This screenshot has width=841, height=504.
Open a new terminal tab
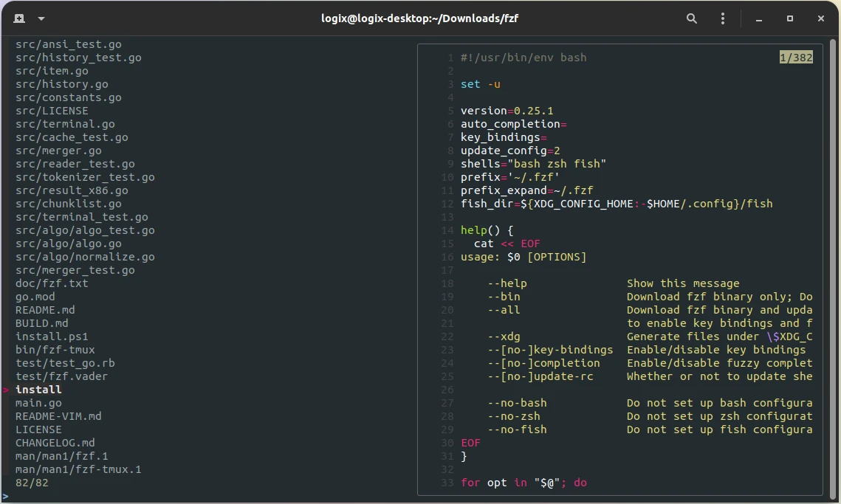click(x=18, y=18)
